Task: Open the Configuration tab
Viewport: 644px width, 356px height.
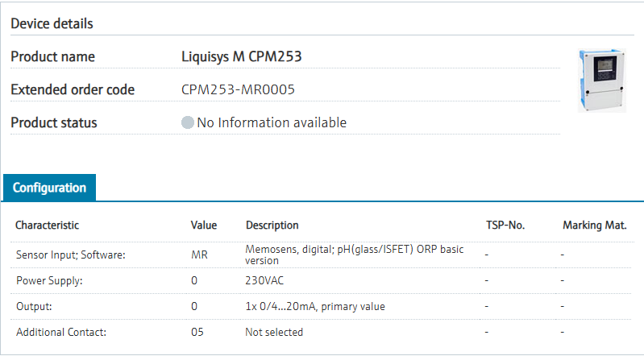Action: click(49, 188)
